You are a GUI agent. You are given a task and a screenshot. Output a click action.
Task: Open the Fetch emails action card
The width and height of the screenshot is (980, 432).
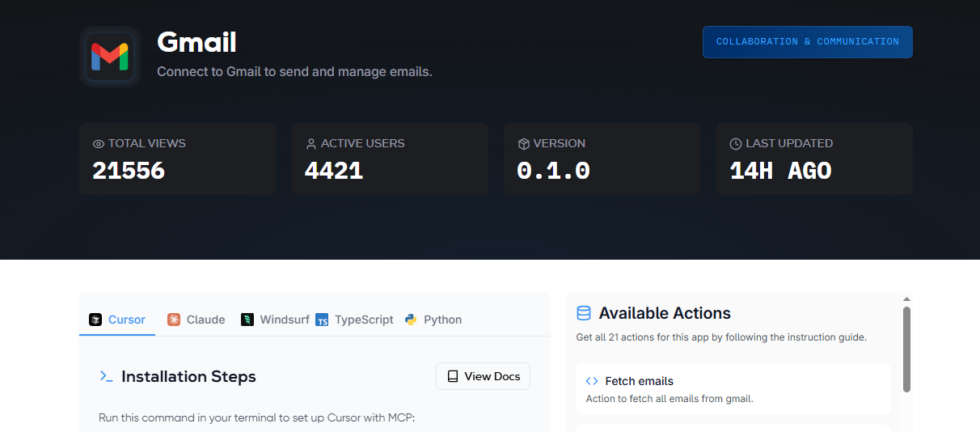[733, 389]
